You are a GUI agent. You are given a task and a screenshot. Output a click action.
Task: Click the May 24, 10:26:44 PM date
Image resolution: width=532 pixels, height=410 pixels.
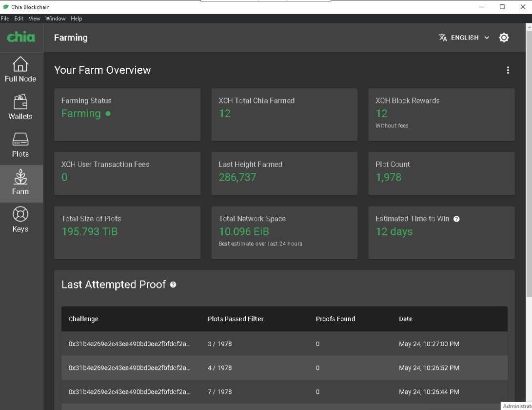pyautogui.click(x=429, y=391)
